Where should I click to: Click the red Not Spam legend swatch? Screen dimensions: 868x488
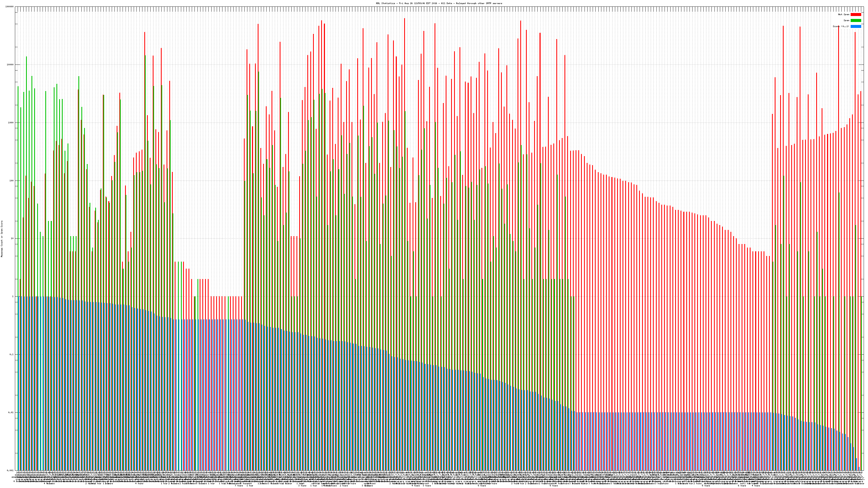tap(856, 14)
